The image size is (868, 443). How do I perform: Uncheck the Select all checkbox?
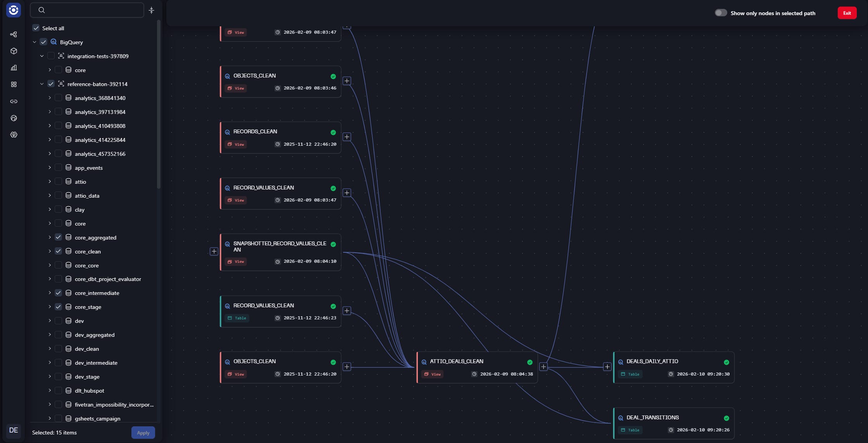36,28
